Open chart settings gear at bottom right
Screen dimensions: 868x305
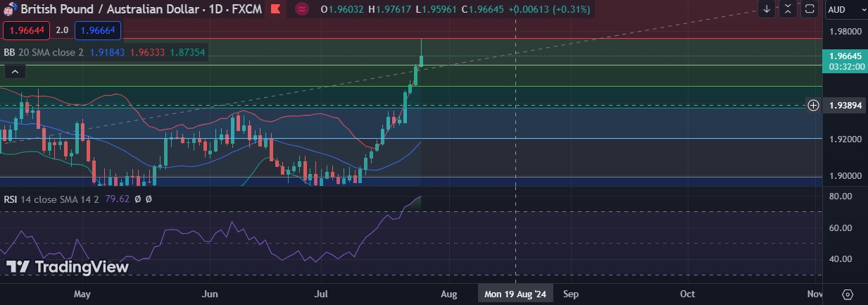tap(847, 294)
